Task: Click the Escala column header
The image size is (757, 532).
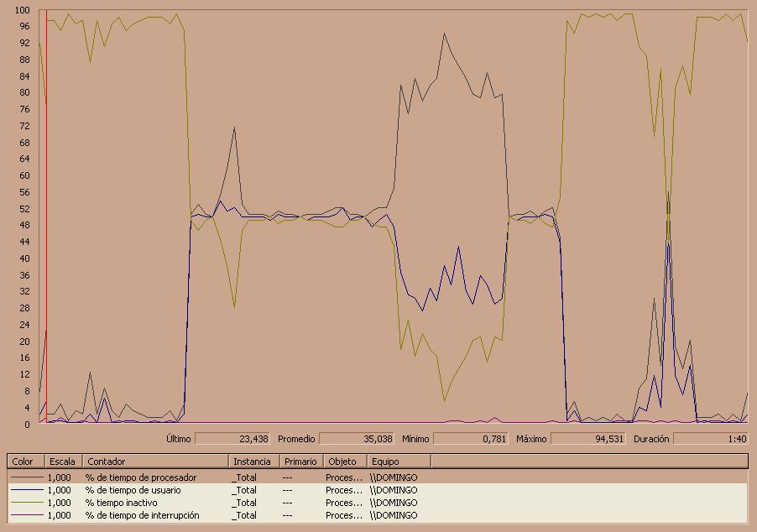Action: point(64,461)
